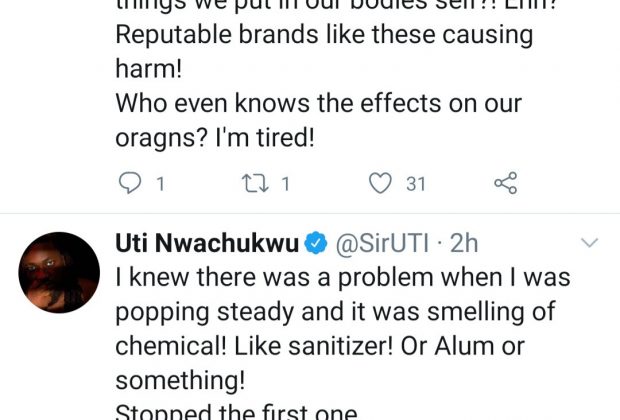Like the tweet with the heart icon
620x420 pixels.
[379, 183]
